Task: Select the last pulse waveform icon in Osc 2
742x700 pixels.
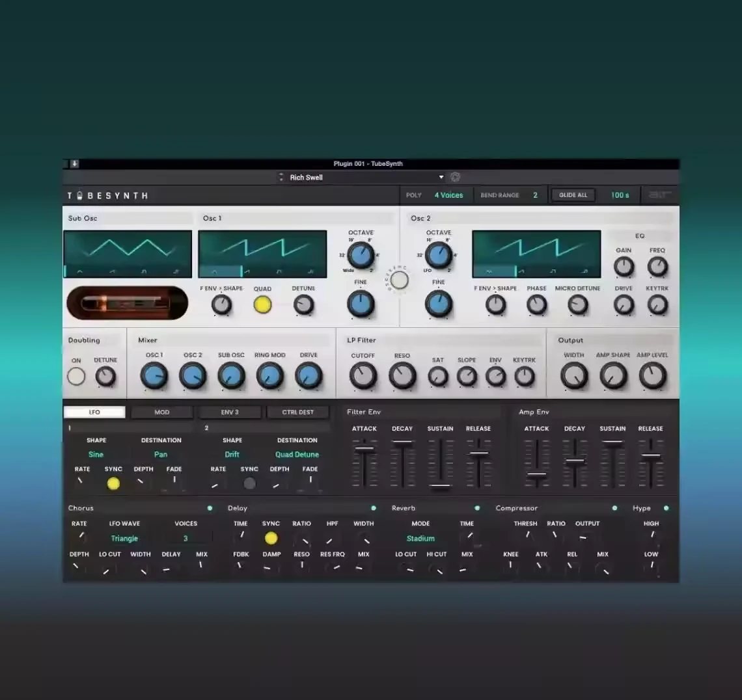Action: click(x=585, y=271)
